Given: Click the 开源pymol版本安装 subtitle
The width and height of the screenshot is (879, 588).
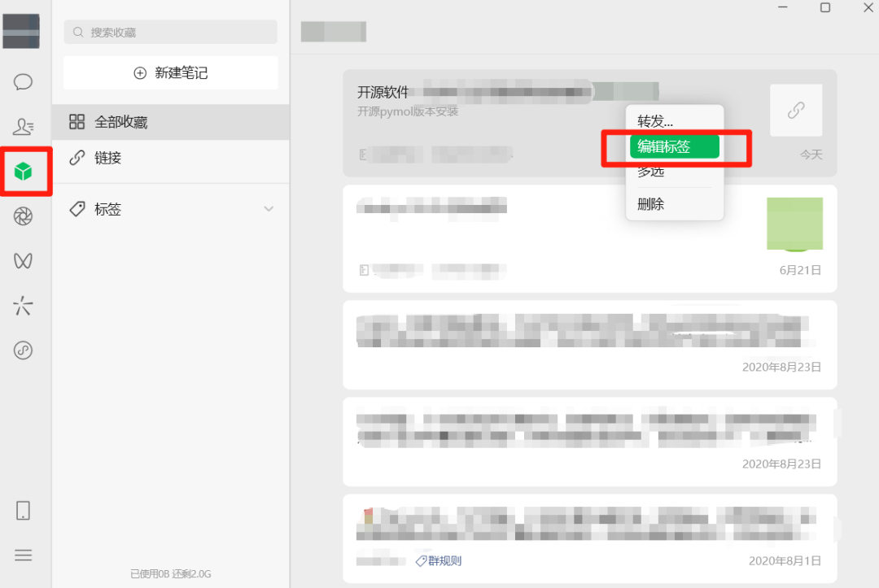Looking at the screenshot, I should click(x=408, y=111).
